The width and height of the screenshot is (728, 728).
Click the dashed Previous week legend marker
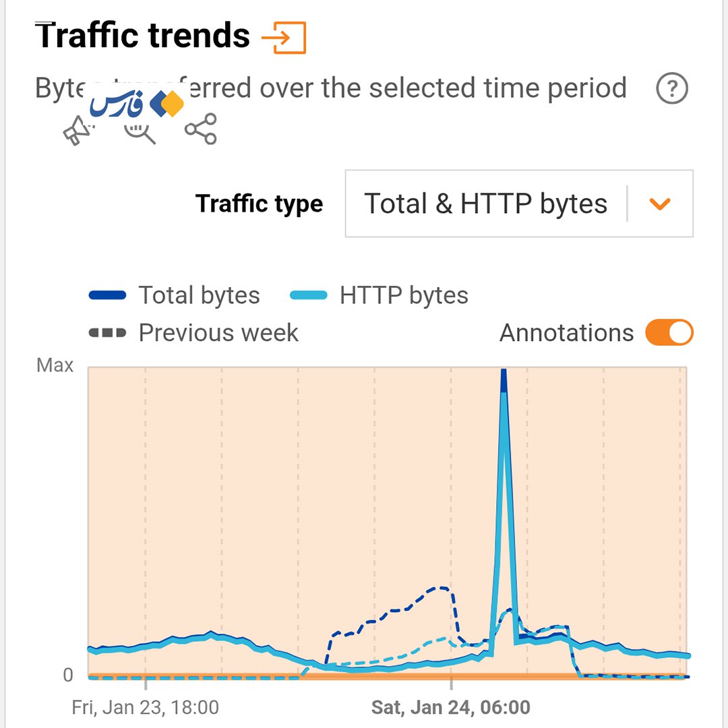point(107,333)
